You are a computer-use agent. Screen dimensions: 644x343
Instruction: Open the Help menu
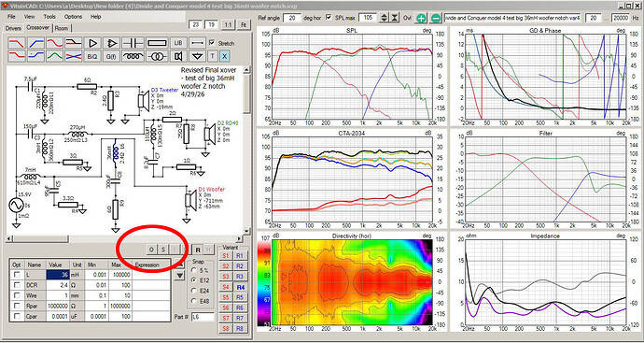point(96,17)
